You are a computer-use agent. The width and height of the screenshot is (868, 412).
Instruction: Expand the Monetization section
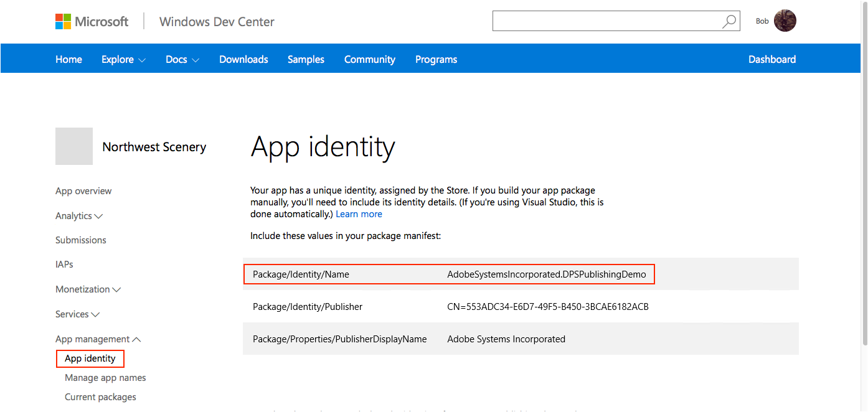pos(88,289)
